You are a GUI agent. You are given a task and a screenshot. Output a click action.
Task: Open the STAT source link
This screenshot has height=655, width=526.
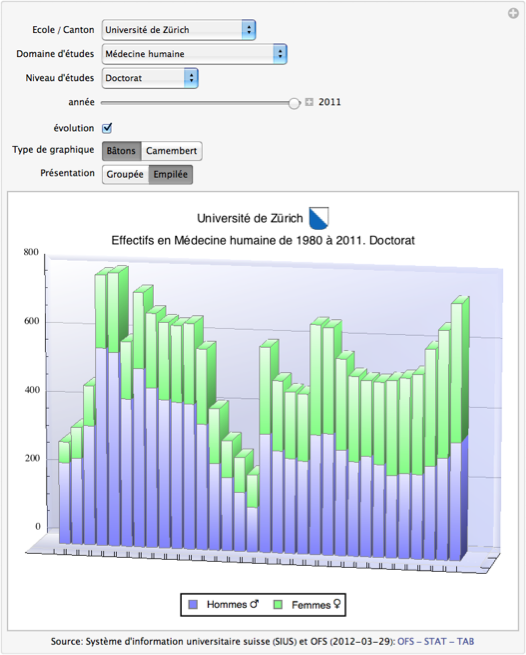click(435, 641)
